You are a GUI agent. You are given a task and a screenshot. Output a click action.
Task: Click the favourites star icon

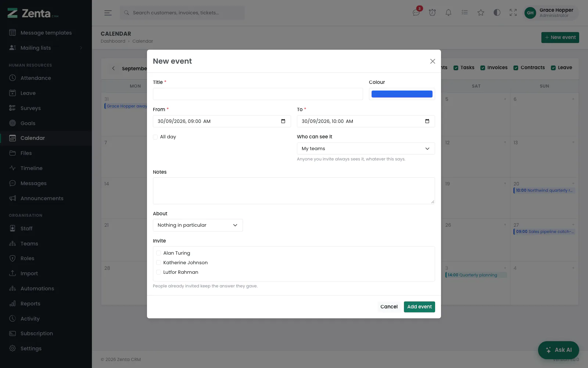point(481,13)
